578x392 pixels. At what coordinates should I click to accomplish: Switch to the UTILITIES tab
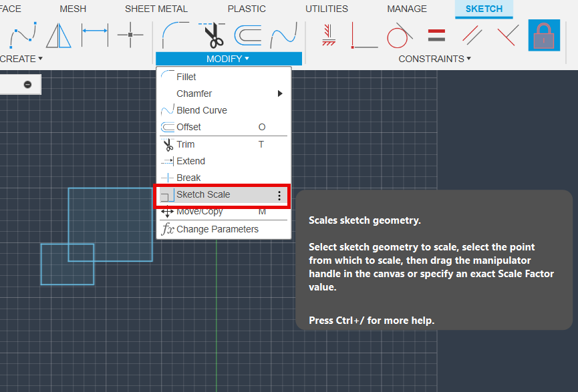(x=326, y=9)
